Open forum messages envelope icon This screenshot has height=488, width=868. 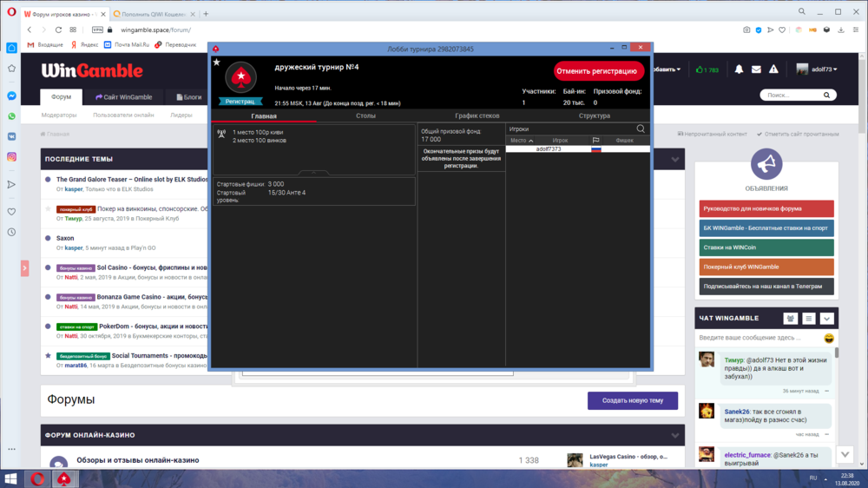coord(756,69)
